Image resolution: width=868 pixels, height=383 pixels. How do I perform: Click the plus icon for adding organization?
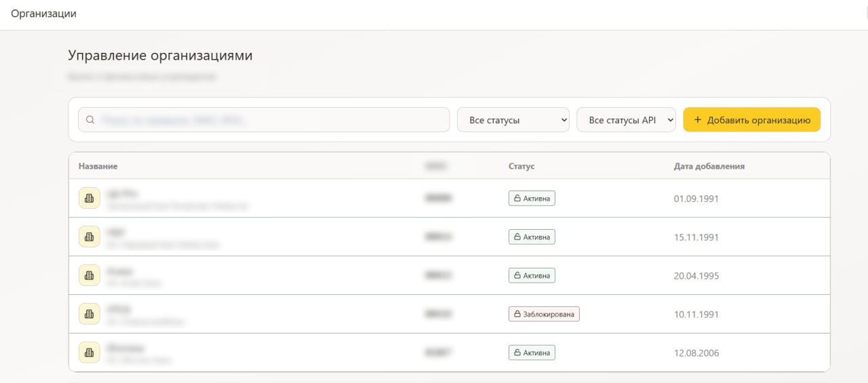click(x=698, y=120)
